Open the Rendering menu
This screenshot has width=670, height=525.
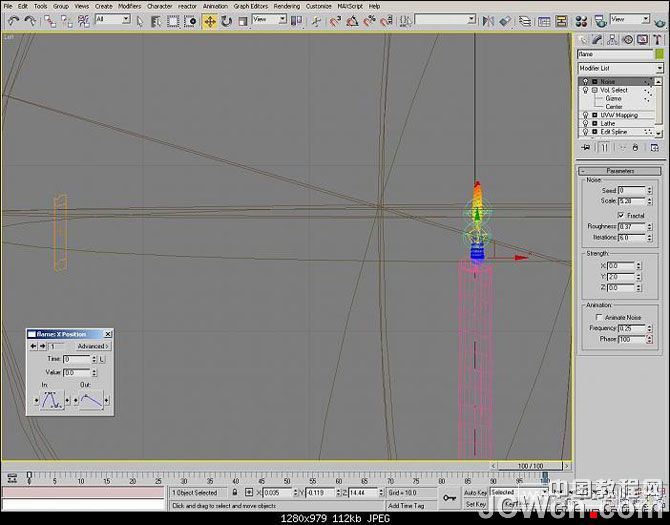[286, 6]
